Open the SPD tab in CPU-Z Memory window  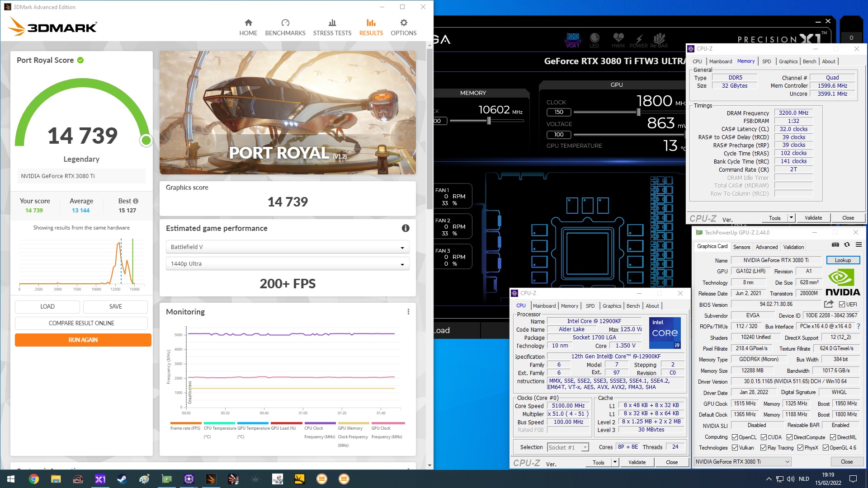pyautogui.click(x=767, y=61)
